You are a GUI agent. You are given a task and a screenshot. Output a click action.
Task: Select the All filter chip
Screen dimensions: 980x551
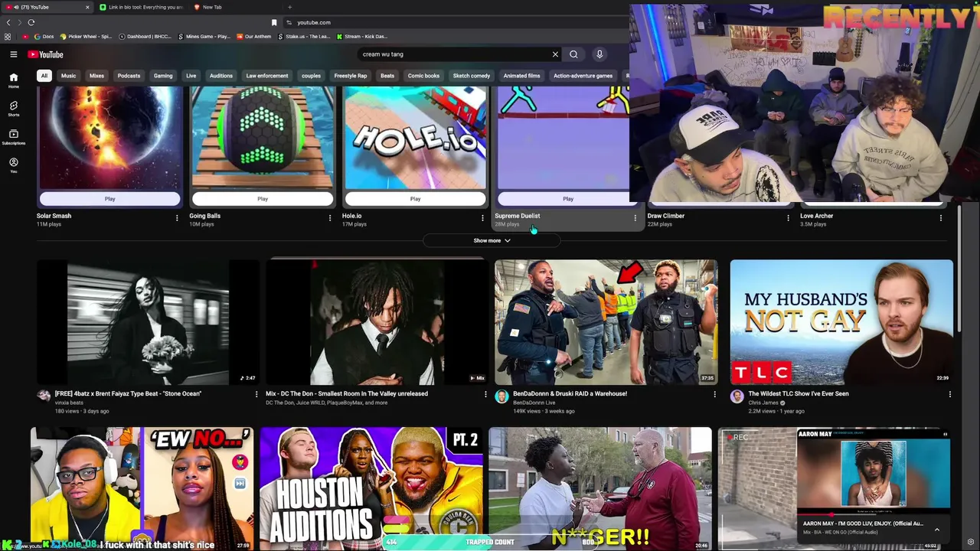pos(44,76)
